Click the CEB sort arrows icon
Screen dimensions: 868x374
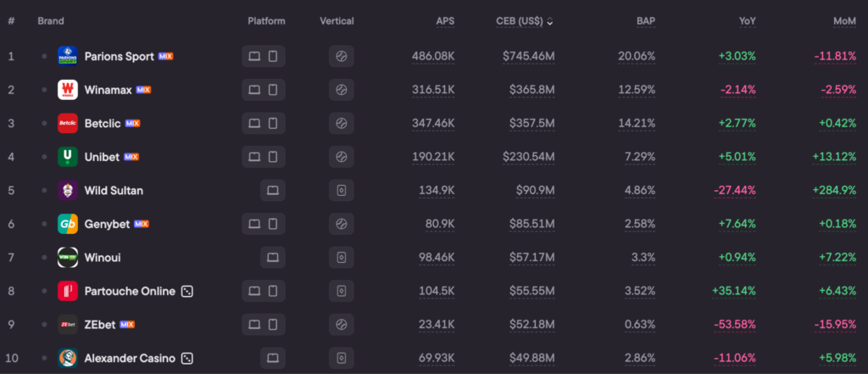tap(549, 21)
